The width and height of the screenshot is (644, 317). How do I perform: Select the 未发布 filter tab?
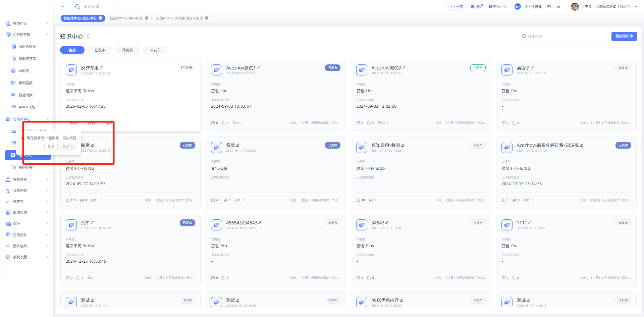pyautogui.click(x=155, y=50)
